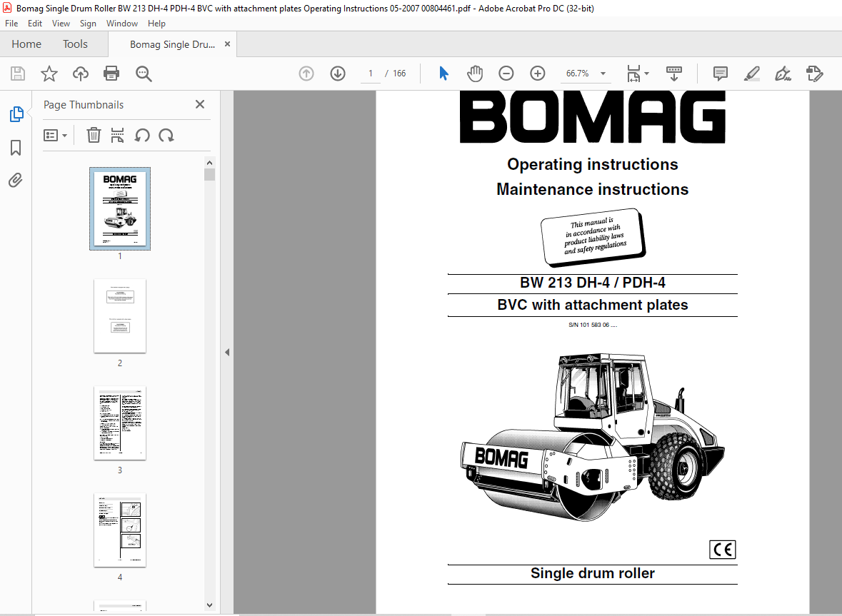
Task: Go to the next page with the down arrow
Action: coord(338,74)
